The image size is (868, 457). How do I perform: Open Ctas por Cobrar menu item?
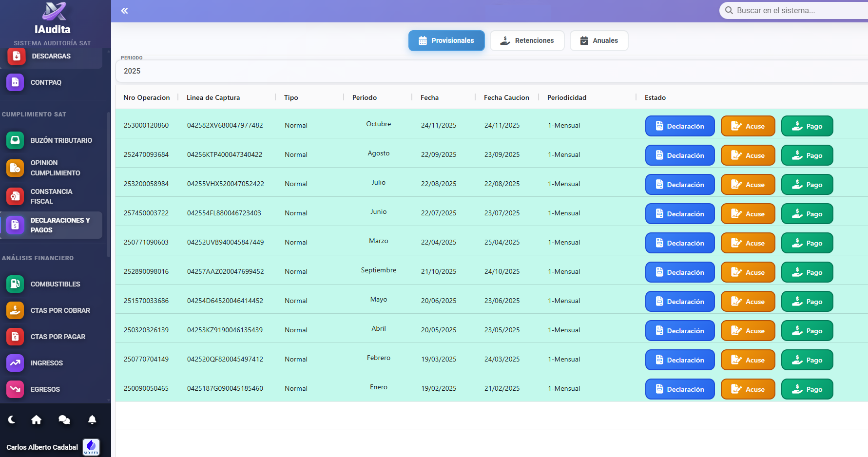60,310
